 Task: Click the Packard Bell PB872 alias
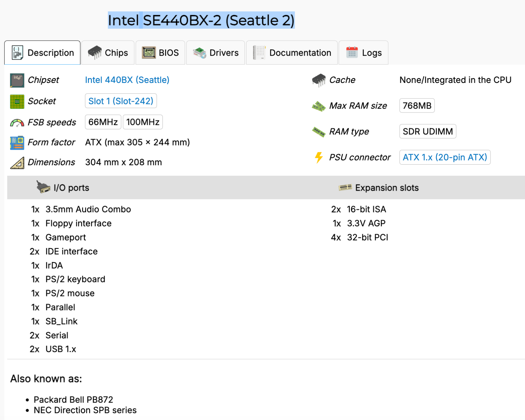(73, 400)
